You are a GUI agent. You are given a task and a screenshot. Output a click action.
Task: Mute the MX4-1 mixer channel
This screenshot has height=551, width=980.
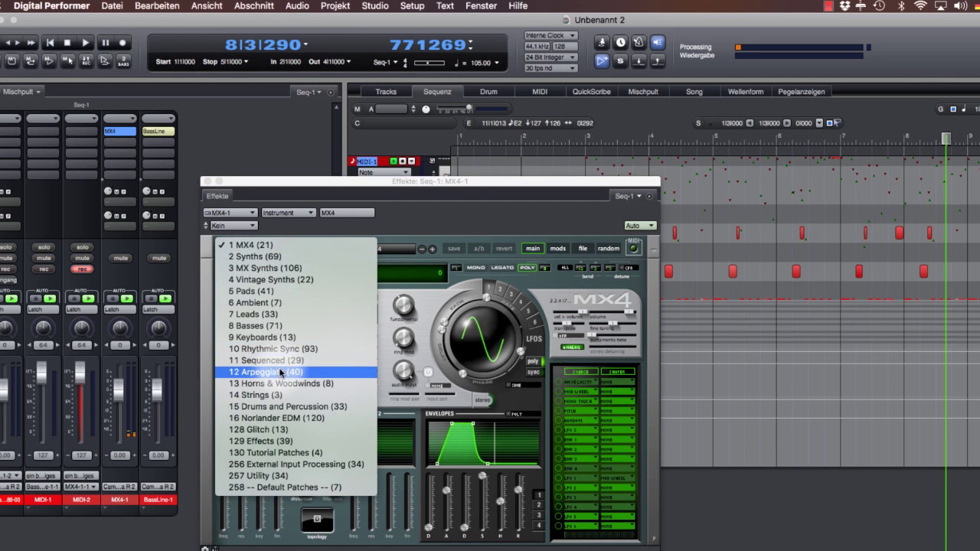(120, 258)
